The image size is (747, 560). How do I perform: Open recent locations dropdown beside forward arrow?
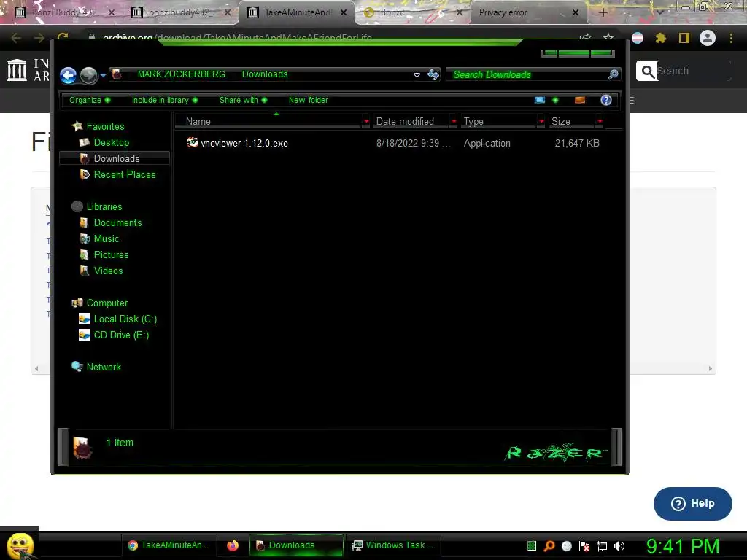[103, 75]
